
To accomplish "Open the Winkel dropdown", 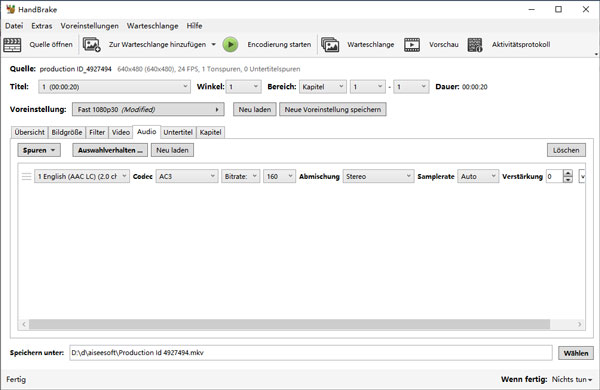I will coord(243,87).
